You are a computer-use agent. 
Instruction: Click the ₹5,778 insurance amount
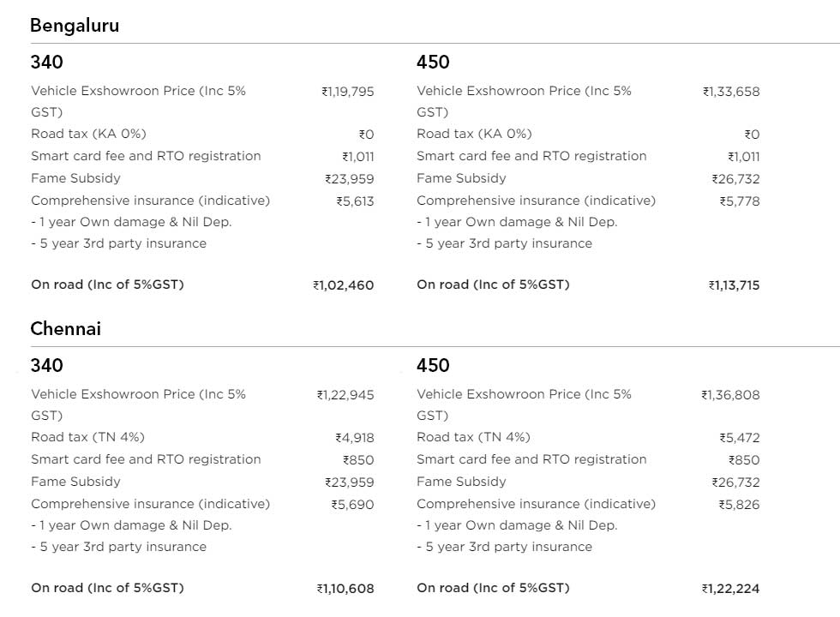740,201
